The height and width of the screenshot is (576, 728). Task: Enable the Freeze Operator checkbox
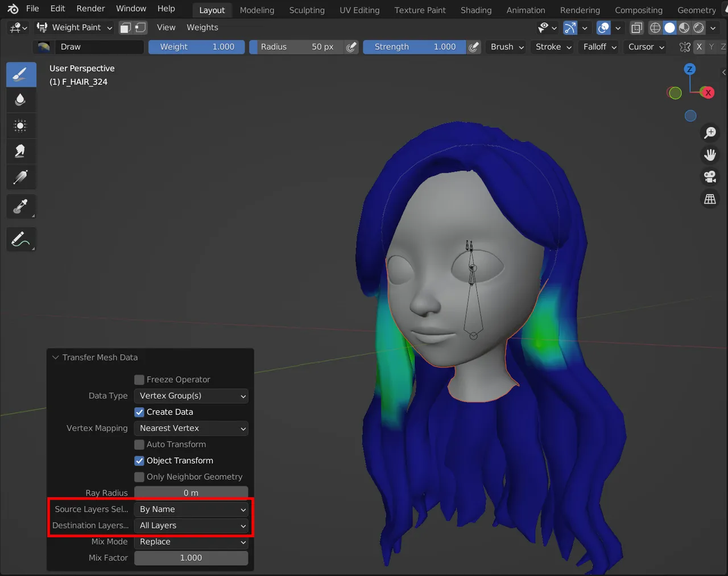[139, 379]
